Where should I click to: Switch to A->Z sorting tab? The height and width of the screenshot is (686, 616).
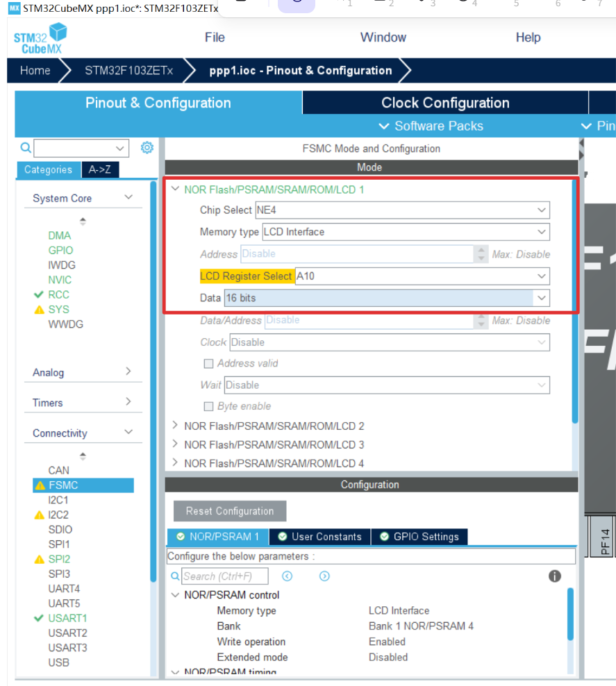(x=100, y=169)
